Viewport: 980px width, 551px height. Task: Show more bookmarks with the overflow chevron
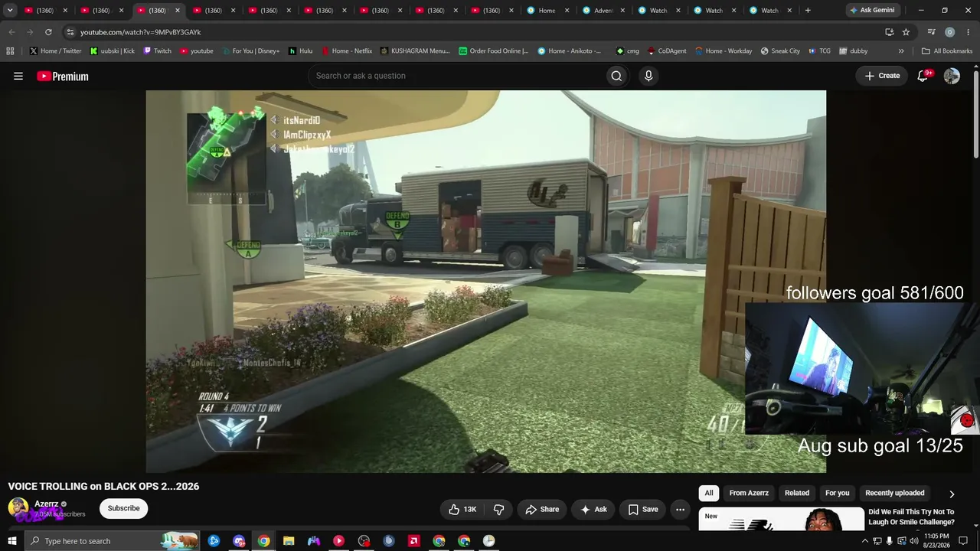pos(901,51)
